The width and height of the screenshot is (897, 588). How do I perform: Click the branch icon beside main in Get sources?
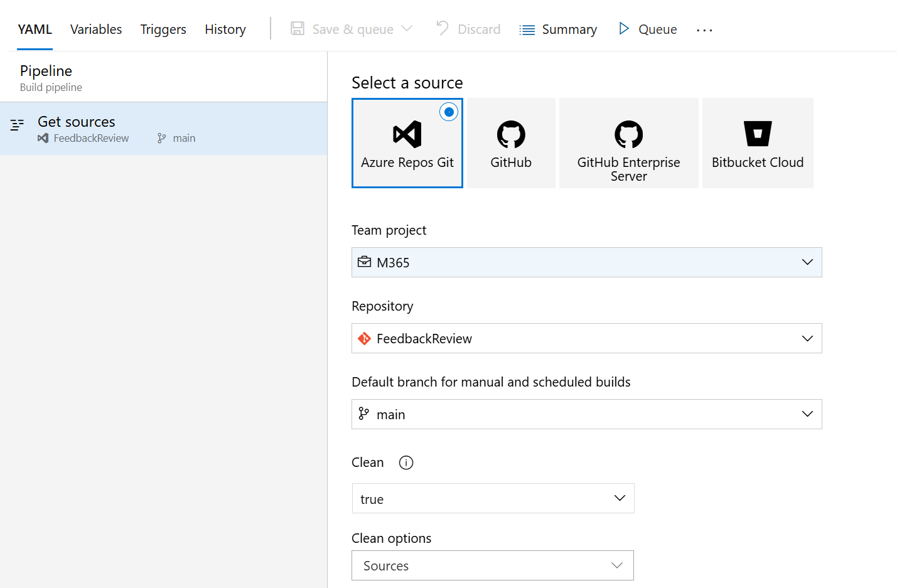162,138
